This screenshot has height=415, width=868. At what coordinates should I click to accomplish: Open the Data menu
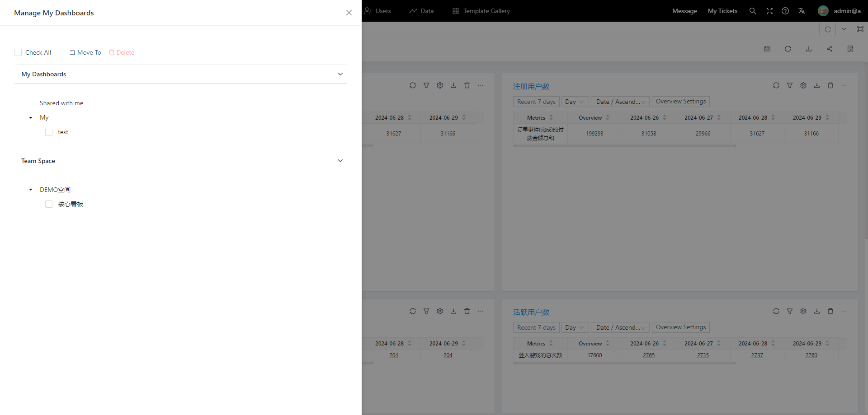(421, 11)
